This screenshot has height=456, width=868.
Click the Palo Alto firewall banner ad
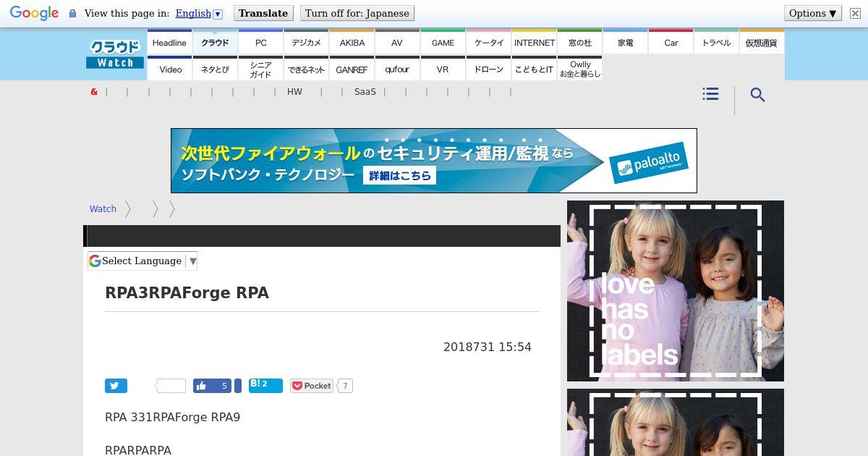[434, 161]
